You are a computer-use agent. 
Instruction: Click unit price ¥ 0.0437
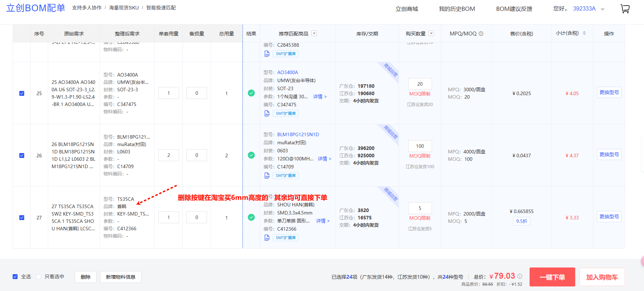click(522, 156)
